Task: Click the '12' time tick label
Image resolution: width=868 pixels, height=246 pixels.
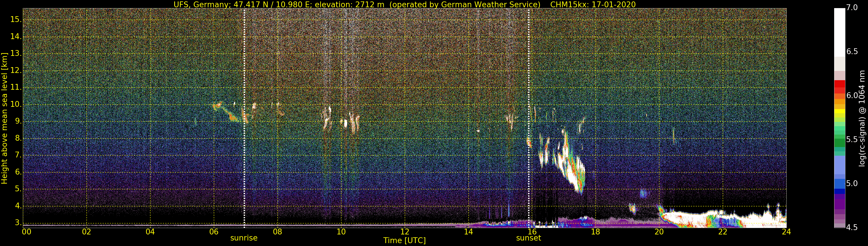Action: [x=405, y=232]
